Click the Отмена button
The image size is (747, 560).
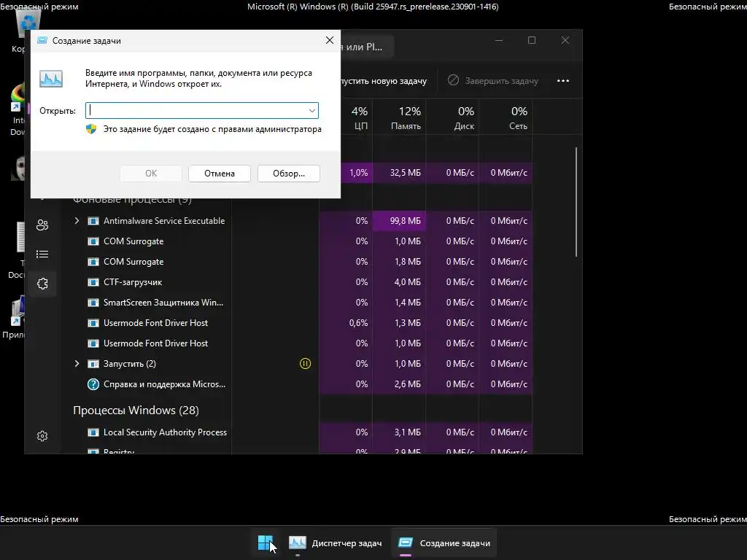pyautogui.click(x=220, y=174)
